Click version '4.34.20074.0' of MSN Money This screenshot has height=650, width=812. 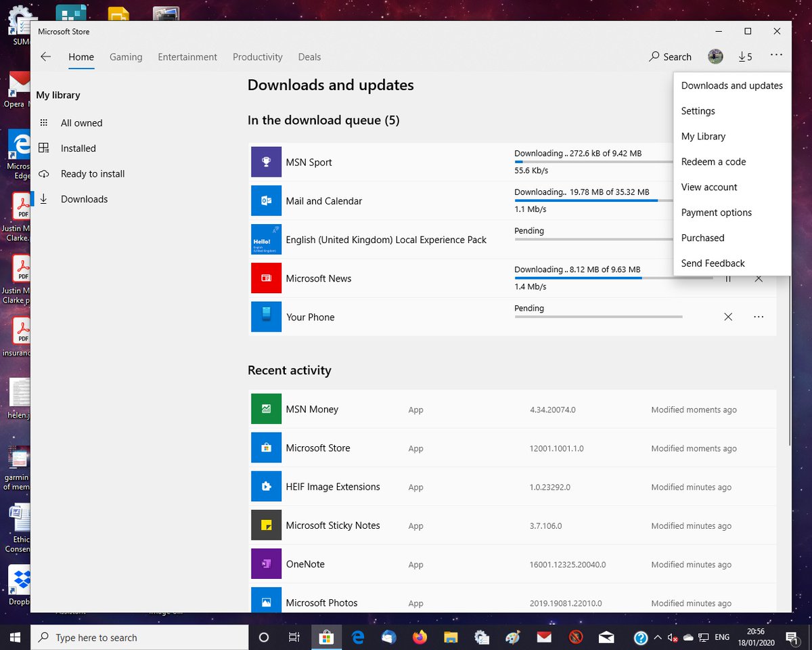click(x=552, y=410)
